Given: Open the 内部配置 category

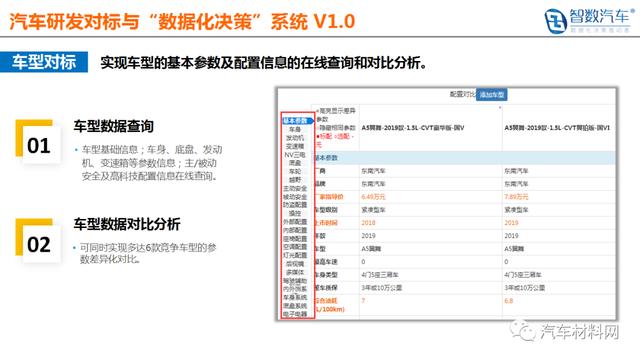Looking at the screenshot, I should coord(295,230).
